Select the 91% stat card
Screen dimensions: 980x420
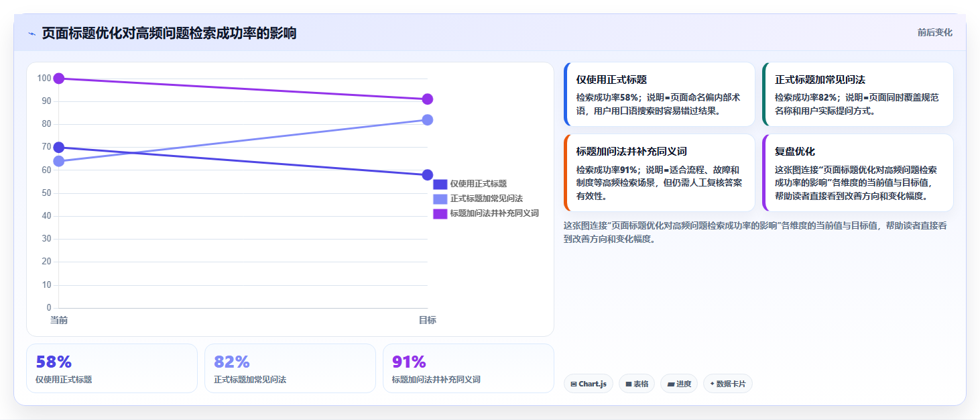[x=469, y=368]
